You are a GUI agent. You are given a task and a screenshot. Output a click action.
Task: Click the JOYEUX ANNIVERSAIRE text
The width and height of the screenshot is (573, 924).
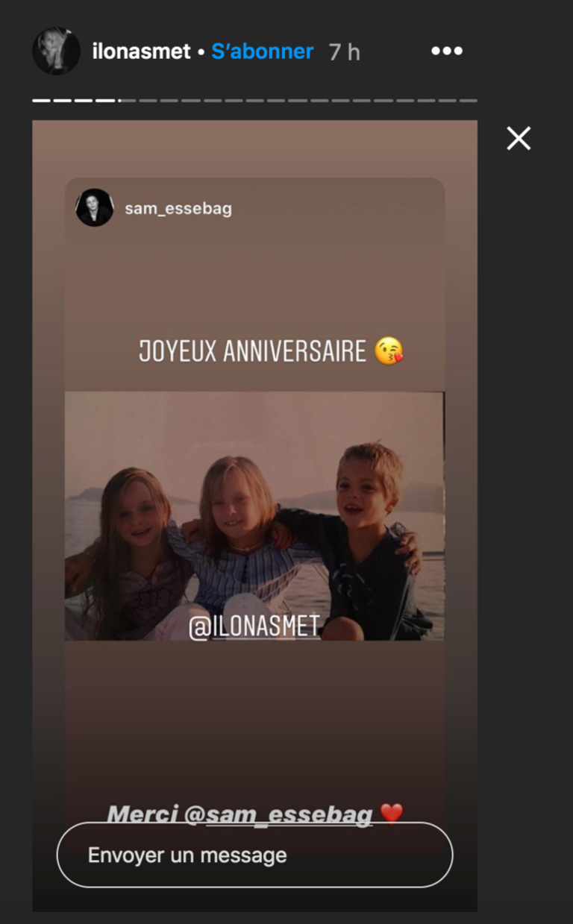[x=253, y=351]
